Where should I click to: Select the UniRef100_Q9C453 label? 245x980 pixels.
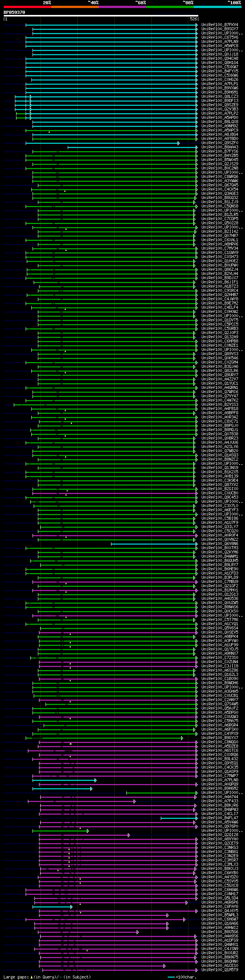click(x=220, y=497)
